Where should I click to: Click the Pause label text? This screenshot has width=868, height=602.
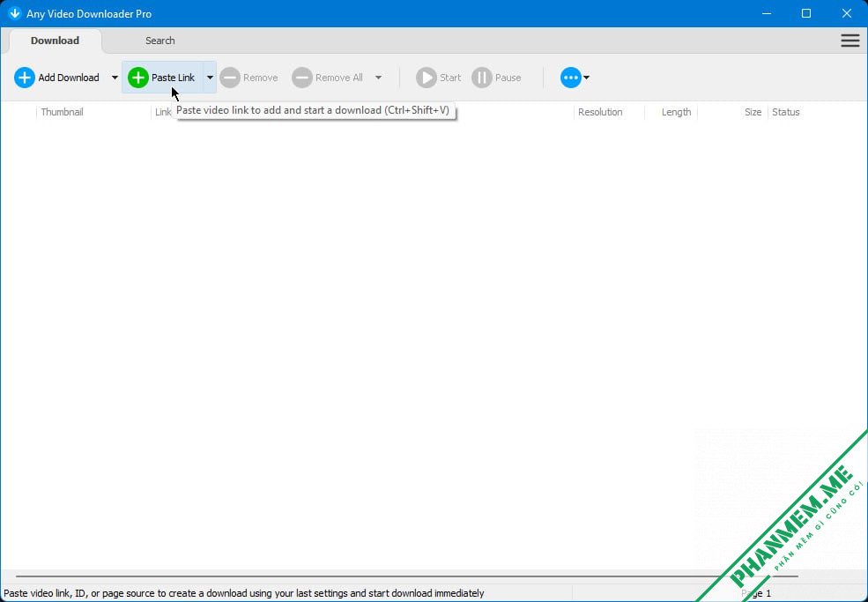[x=508, y=78]
